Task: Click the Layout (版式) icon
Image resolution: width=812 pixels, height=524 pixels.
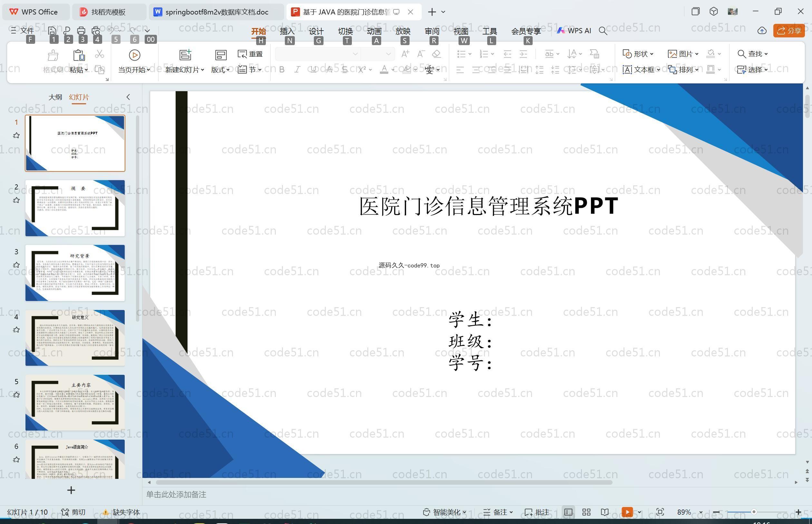Action: pos(220,55)
